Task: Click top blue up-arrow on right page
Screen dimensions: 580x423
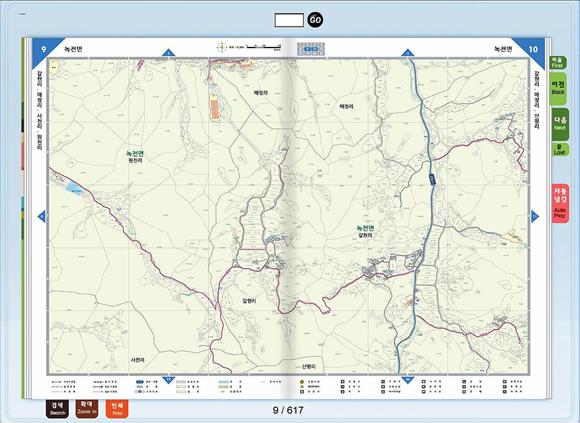Action: (x=407, y=53)
